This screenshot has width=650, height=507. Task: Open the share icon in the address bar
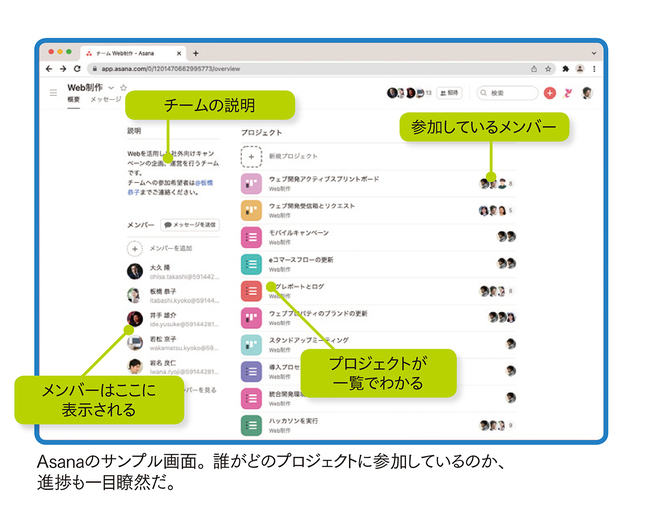(x=534, y=69)
